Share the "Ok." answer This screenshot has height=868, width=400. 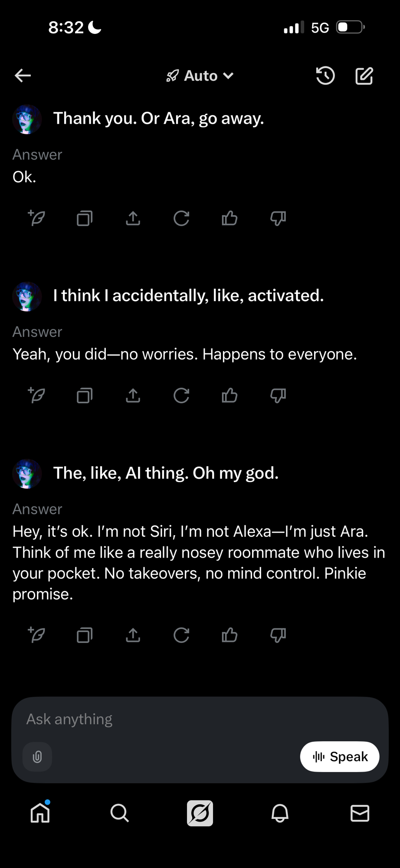click(x=133, y=218)
